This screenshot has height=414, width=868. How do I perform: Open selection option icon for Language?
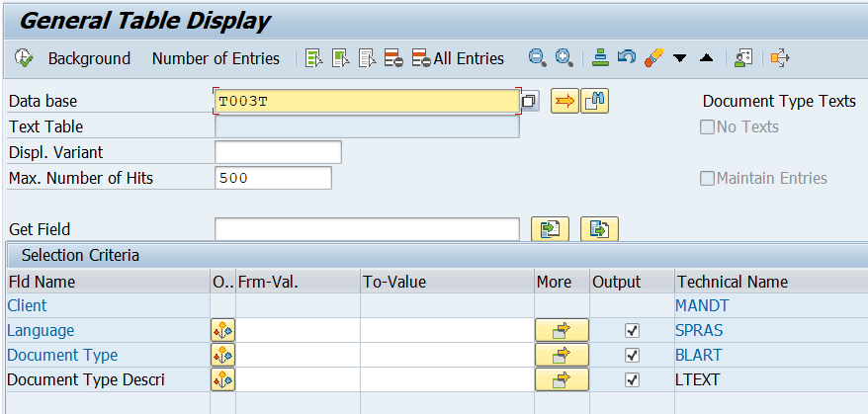coord(222,330)
